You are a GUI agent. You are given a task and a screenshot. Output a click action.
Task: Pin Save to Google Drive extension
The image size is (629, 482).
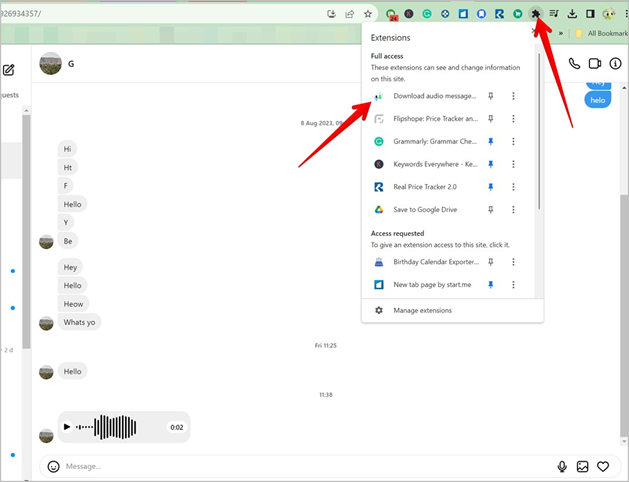coord(490,209)
